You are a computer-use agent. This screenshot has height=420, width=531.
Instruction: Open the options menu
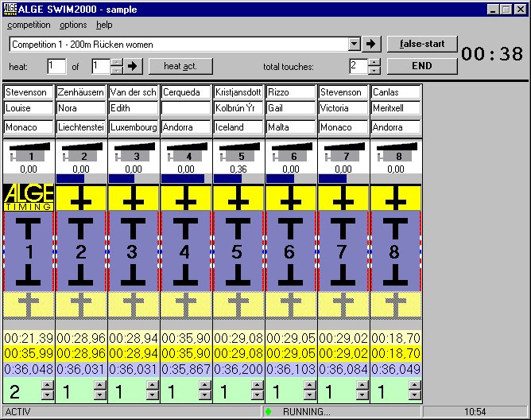pyautogui.click(x=73, y=25)
